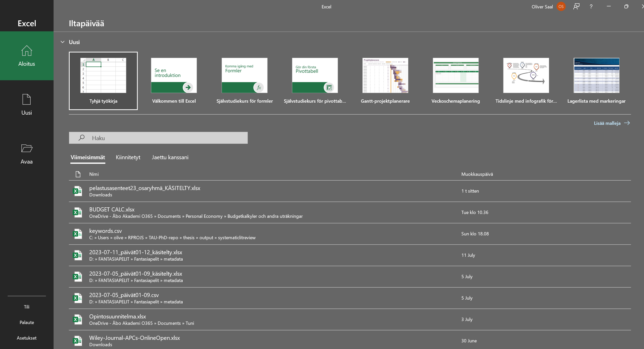
Task: Open the help question mark
Action: (x=591, y=7)
